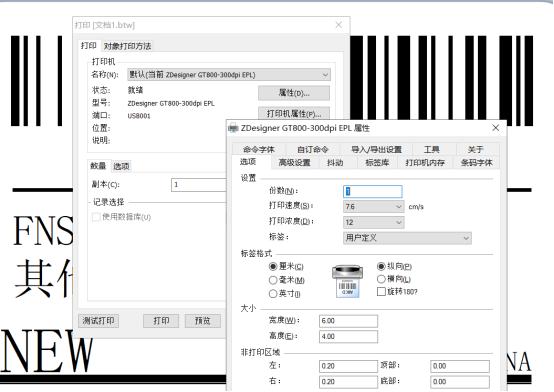The image size is (554, 392).
Task: Open the 打印速度 speed dropdown
Action: [373, 206]
